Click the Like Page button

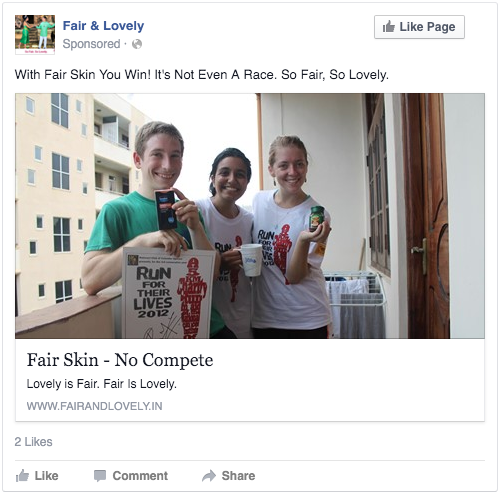pos(419,27)
